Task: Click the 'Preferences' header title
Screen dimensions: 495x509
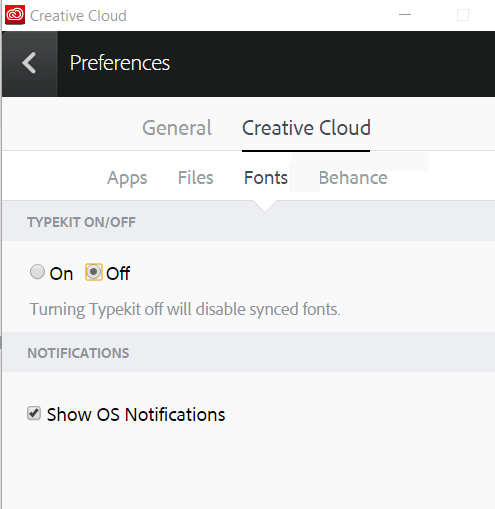Action: pos(120,63)
